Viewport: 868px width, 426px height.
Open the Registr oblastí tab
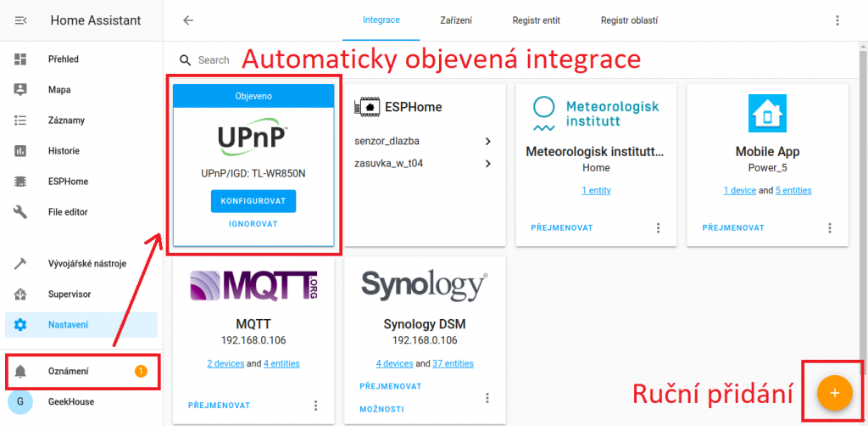click(629, 20)
